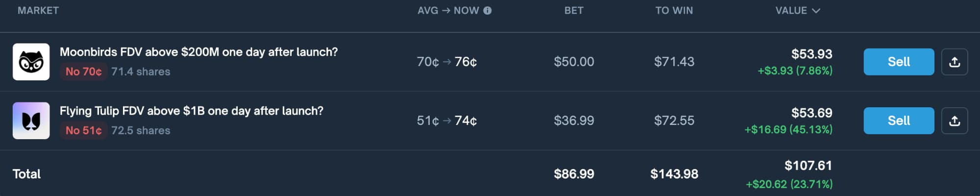Click the Total row label
The width and height of the screenshot is (980, 196).
pos(26,174)
